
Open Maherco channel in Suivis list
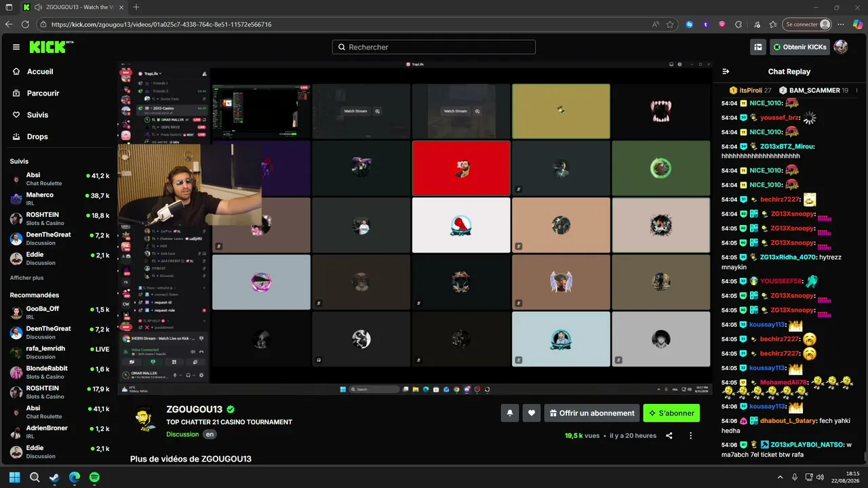coord(59,199)
